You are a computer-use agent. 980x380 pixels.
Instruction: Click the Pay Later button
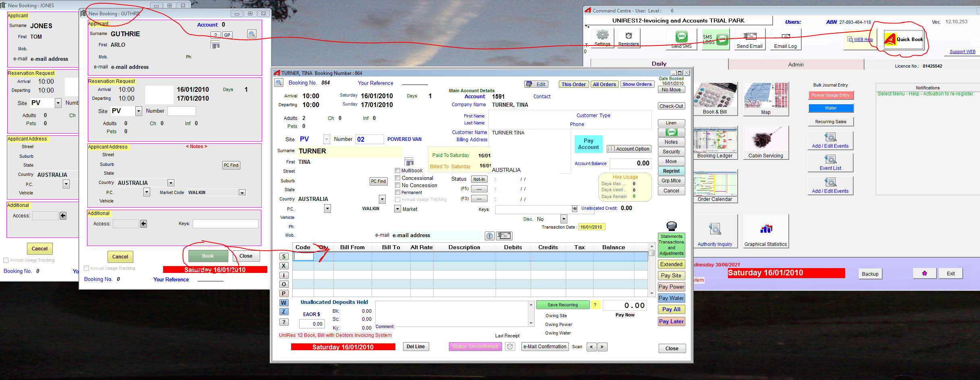tap(671, 321)
